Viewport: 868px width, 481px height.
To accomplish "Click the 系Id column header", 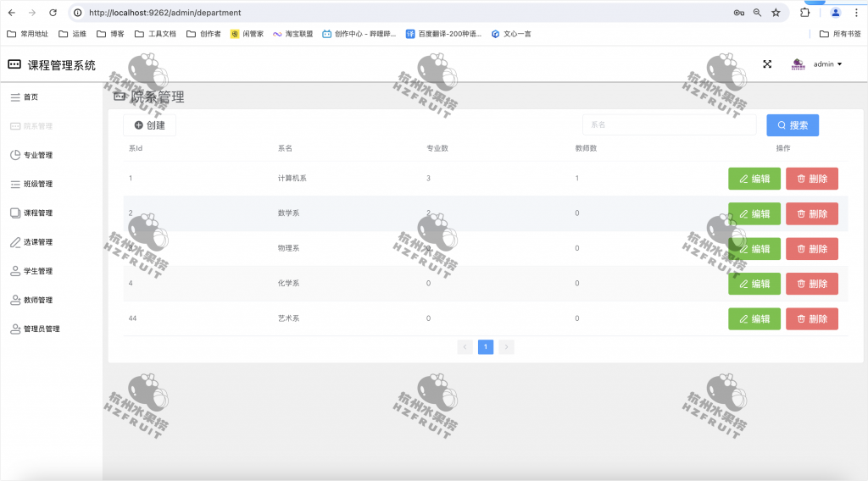I will tap(136, 148).
